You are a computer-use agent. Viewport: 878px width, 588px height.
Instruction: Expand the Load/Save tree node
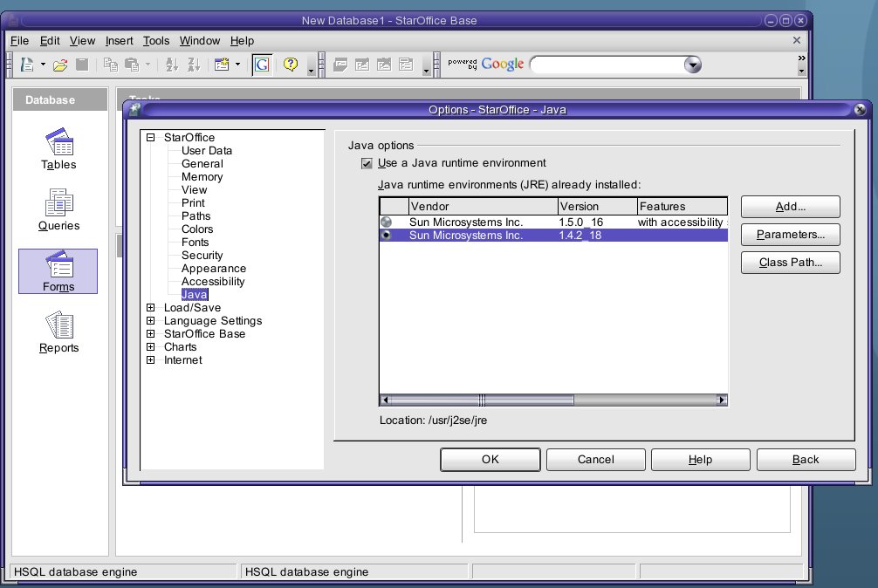click(x=151, y=308)
